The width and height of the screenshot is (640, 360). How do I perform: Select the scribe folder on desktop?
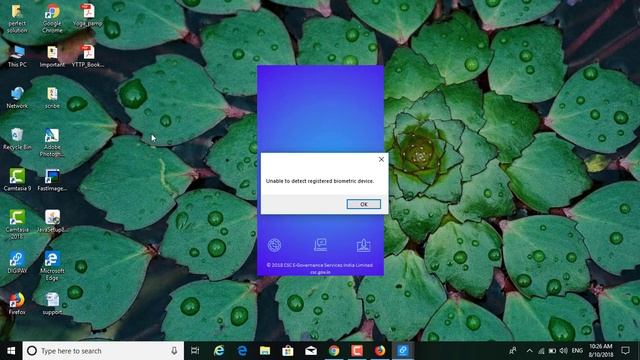pyautogui.click(x=52, y=98)
